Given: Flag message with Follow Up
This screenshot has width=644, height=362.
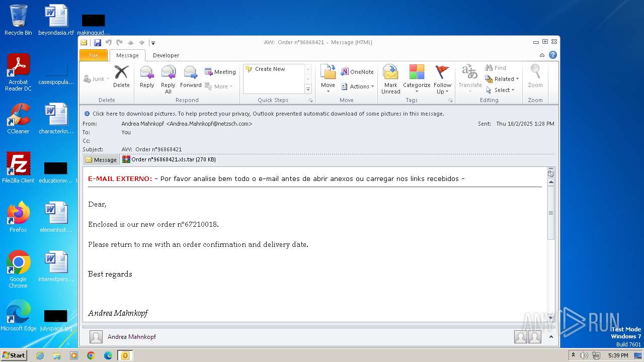Looking at the screenshot, I should click(x=442, y=79).
